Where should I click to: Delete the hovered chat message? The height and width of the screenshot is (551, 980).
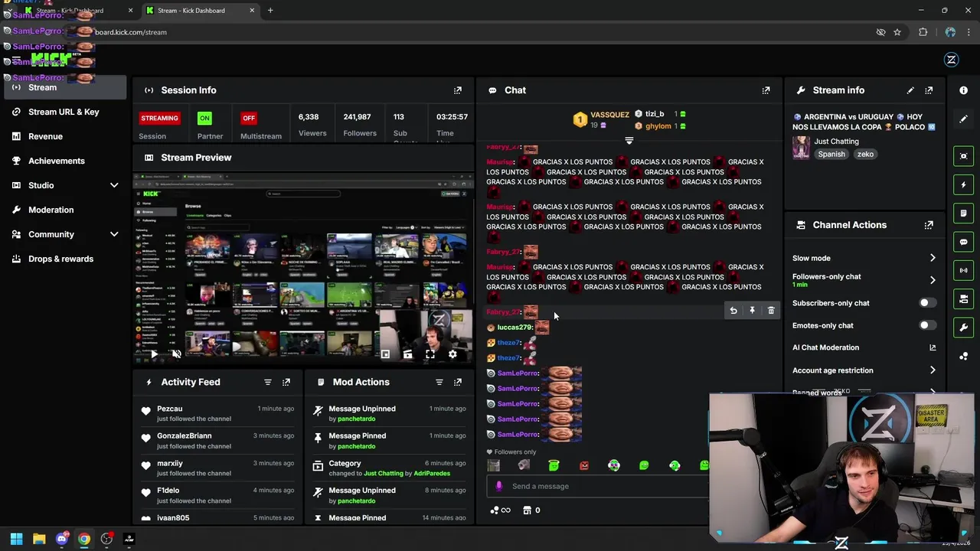tap(771, 311)
